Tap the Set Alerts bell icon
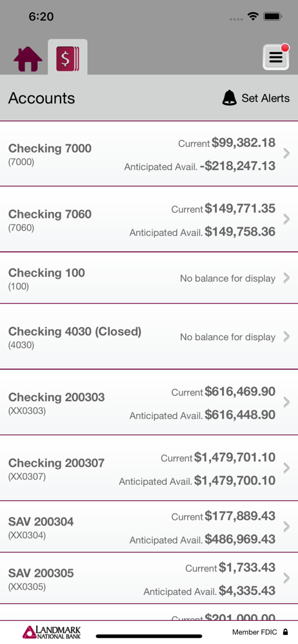298x644 pixels. click(229, 98)
